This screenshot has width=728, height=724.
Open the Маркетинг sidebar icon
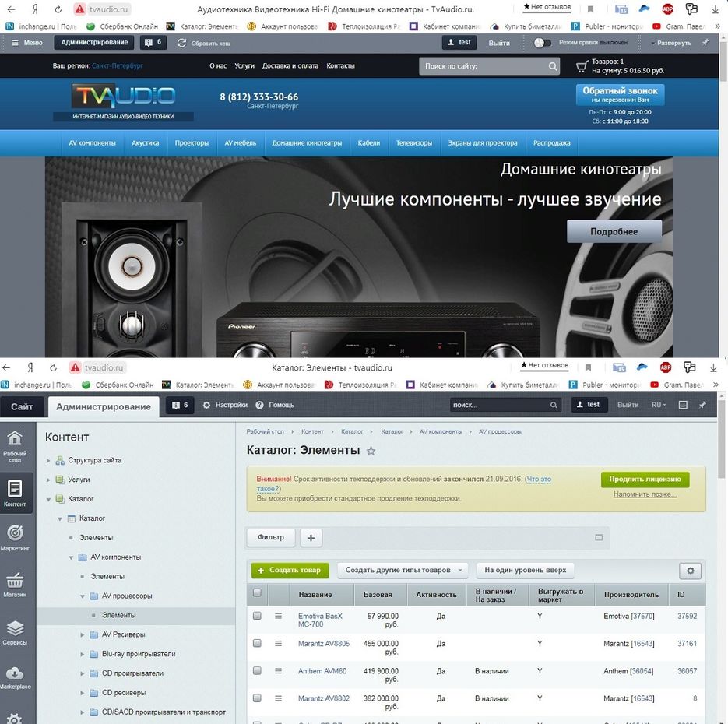tap(14, 537)
